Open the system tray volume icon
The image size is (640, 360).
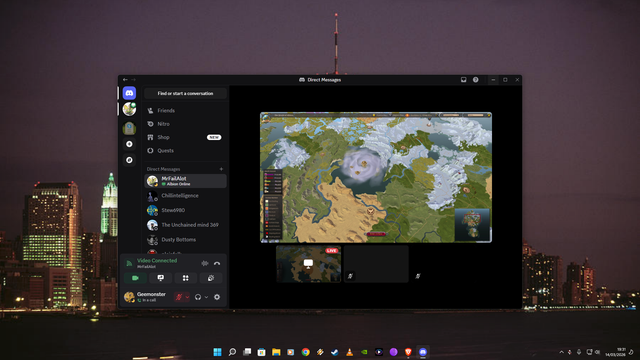tap(598, 352)
